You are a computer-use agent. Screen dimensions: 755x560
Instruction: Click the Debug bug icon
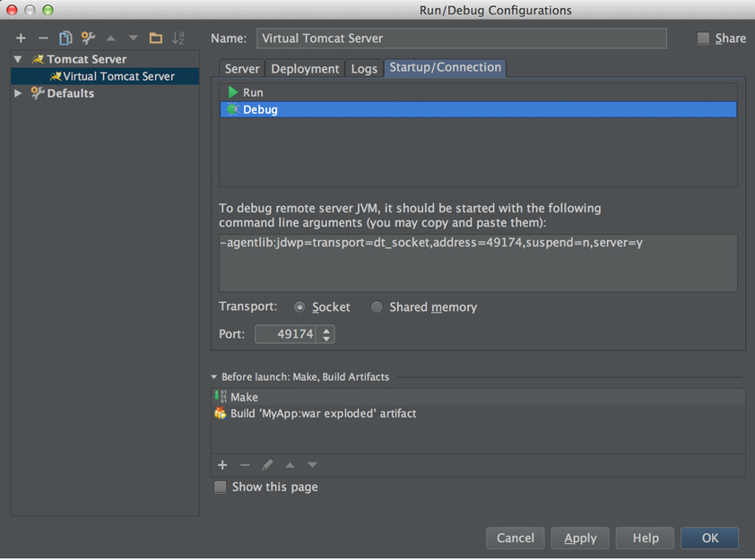pyautogui.click(x=233, y=109)
